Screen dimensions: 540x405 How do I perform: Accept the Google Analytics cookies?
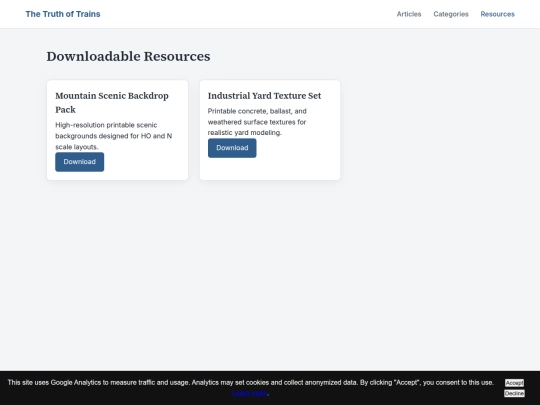coord(514,383)
